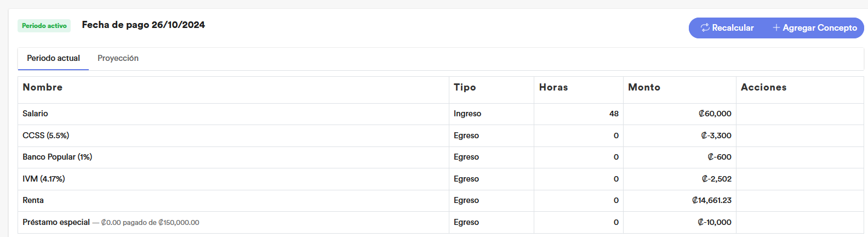Click the Monto column header
The height and width of the screenshot is (237, 868).
[x=644, y=87]
